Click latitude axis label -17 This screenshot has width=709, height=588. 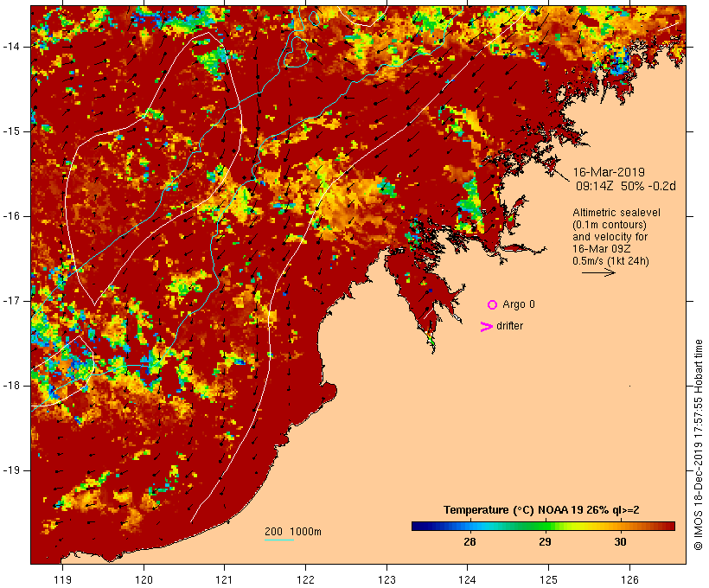click(x=11, y=301)
